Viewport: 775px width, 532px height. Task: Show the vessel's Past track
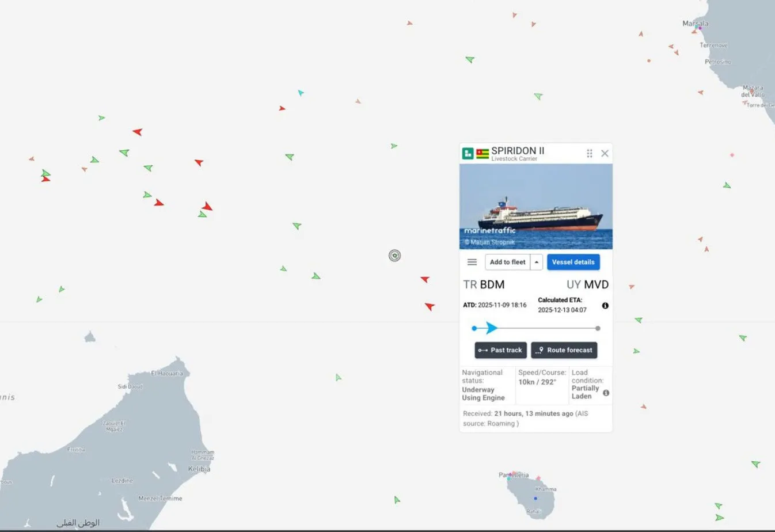(500, 350)
